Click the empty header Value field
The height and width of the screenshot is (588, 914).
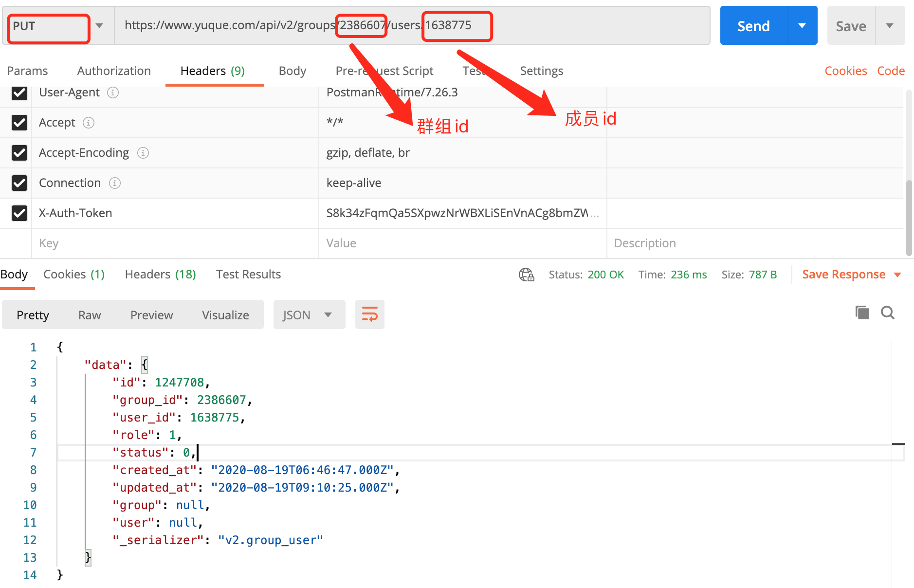pyautogui.click(x=463, y=243)
